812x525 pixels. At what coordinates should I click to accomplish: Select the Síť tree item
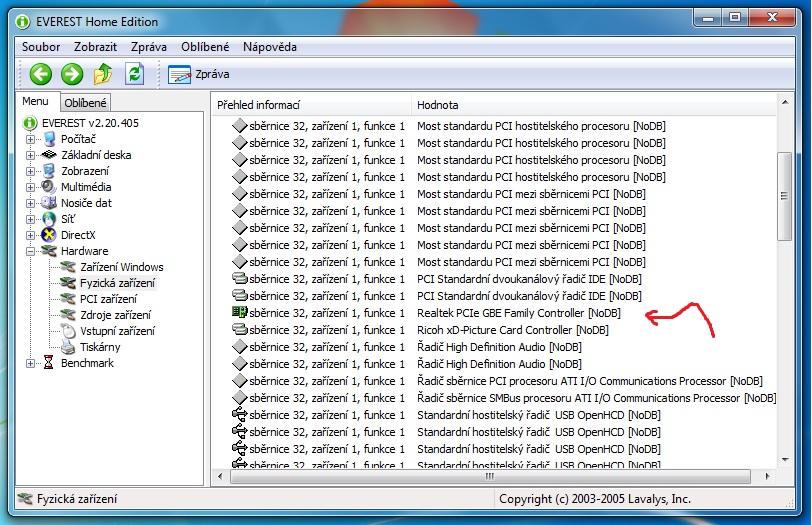coord(68,219)
